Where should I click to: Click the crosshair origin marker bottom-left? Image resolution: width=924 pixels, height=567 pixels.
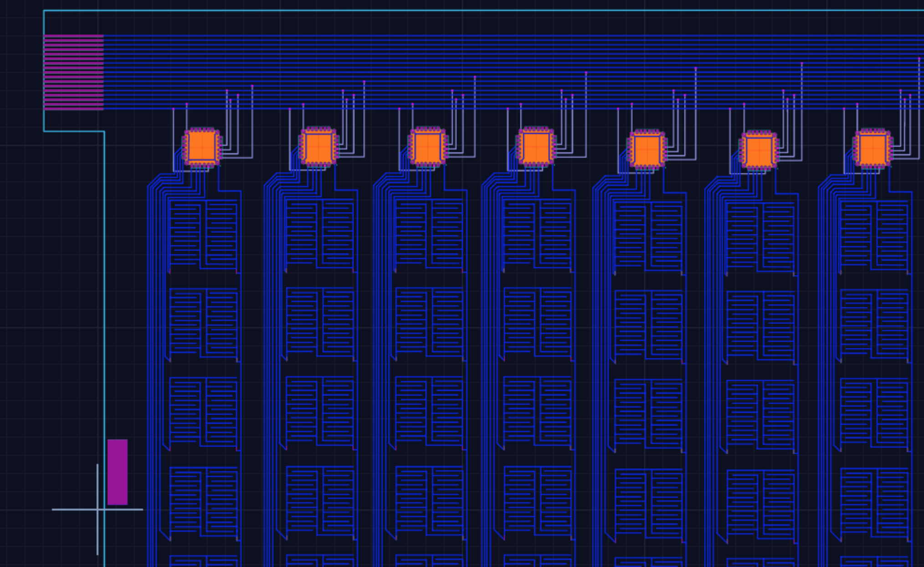pyautogui.click(x=97, y=510)
